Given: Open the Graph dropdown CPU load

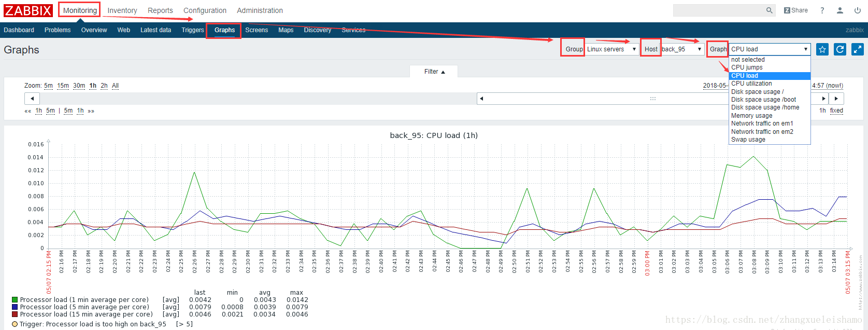Looking at the screenshot, I should (x=769, y=49).
